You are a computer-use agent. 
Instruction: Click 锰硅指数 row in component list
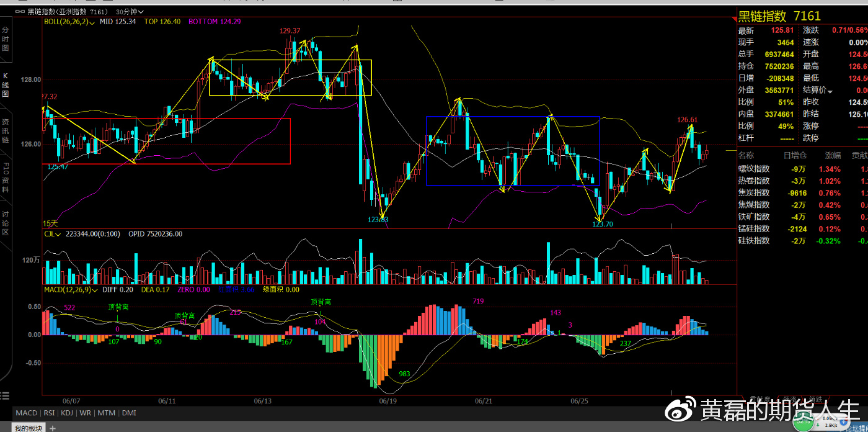(x=802, y=228)
